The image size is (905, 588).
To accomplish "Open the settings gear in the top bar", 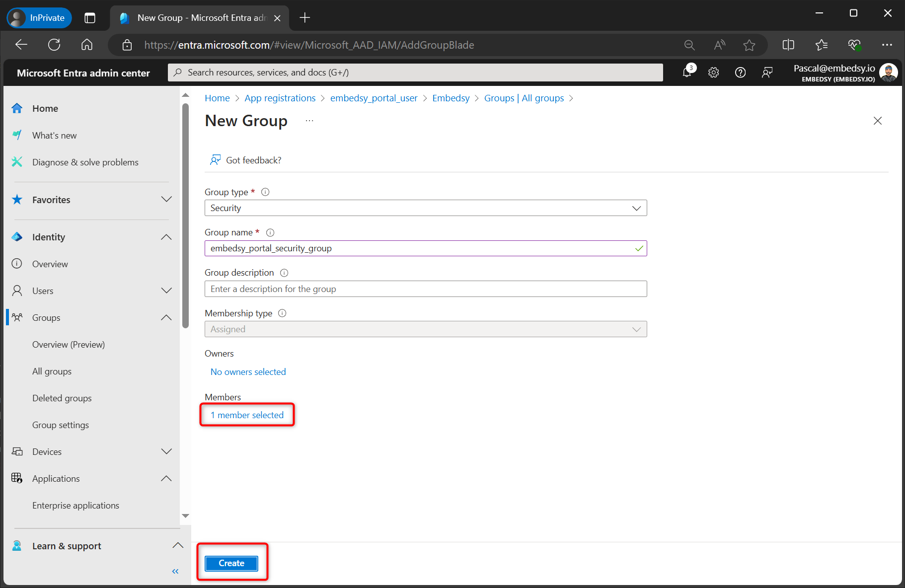I will 714,72.
